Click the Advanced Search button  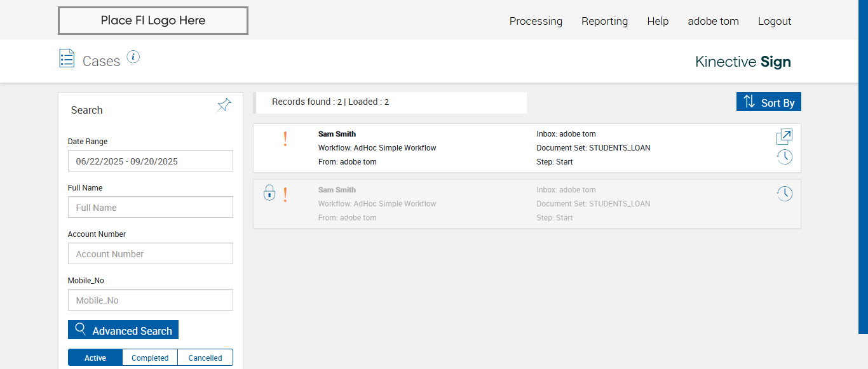click(123, 330)
